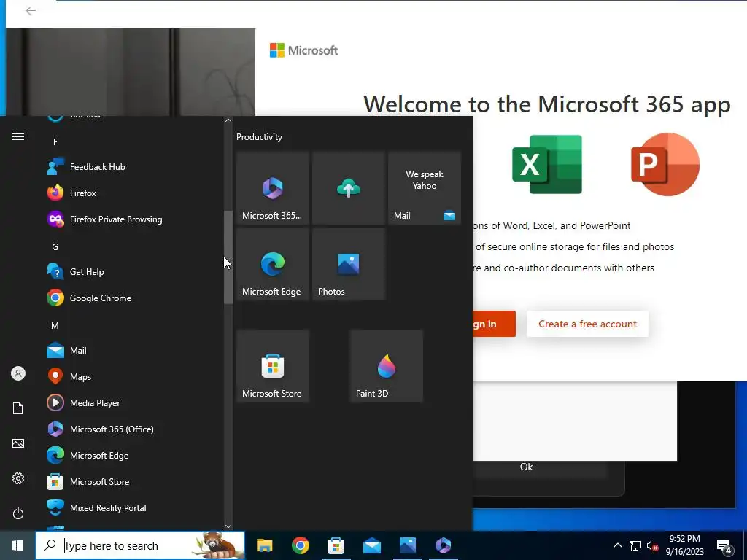Jump to letter M app group header
The image size is (747, 560).
55,326
